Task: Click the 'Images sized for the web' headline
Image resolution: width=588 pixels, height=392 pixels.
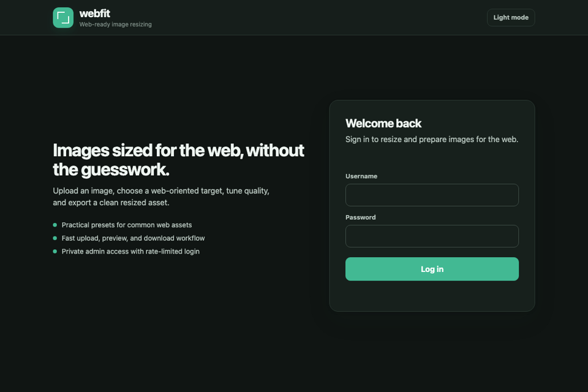Action: 178,160
